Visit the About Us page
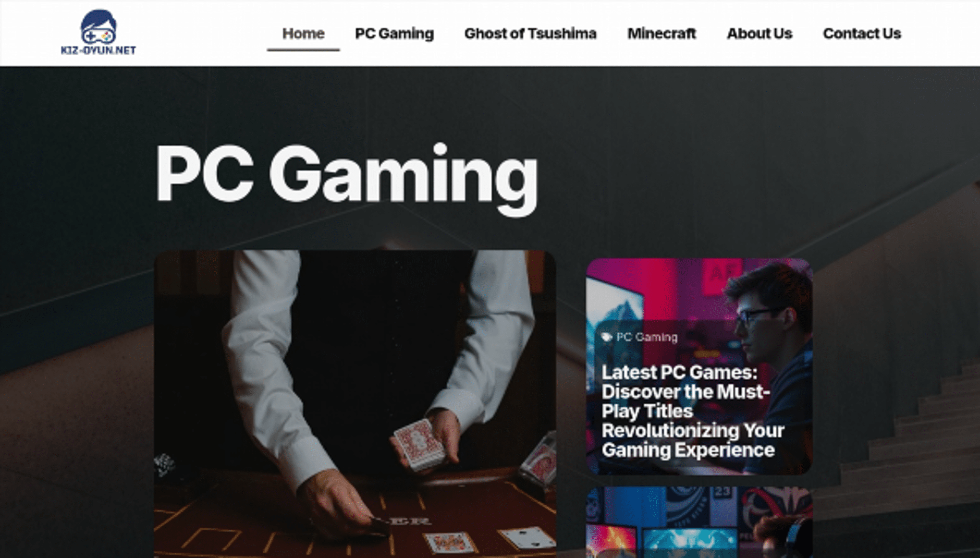The width and height of the screenshot is (980, 558). click(759, 33)
